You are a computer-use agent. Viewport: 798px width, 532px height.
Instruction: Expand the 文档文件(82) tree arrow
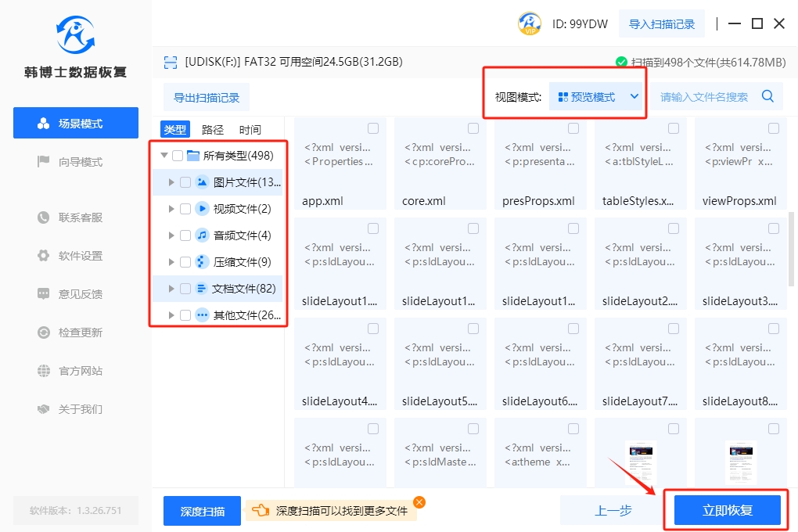point(171,289)
